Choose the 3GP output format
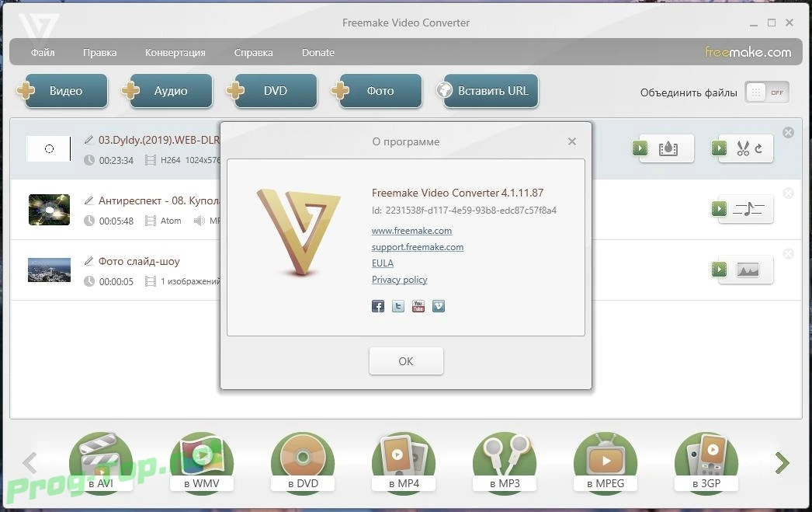The width and height of the screenshot is (812, 512). [x=706, y=462]
